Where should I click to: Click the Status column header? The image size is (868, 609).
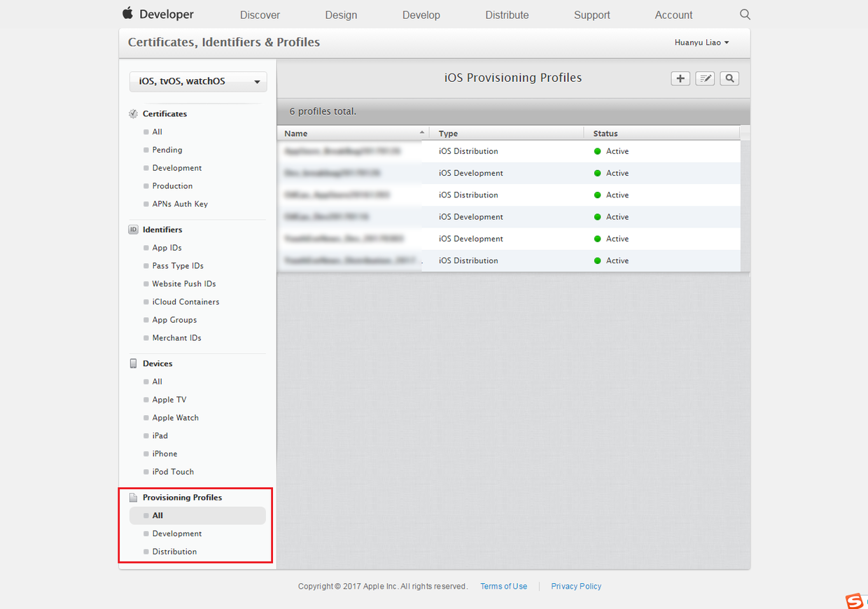pos(661,133)
